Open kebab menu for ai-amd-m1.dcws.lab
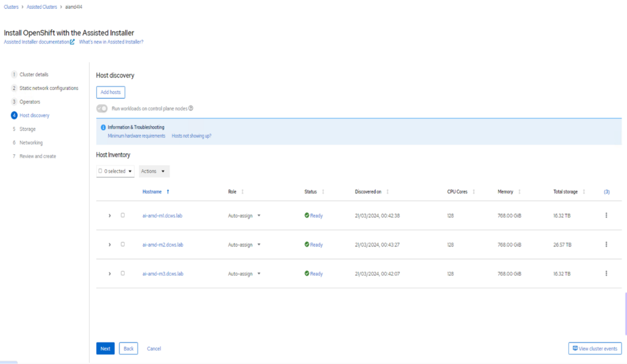This screenshot has width=627, height=364. click(x=606, y=215)
